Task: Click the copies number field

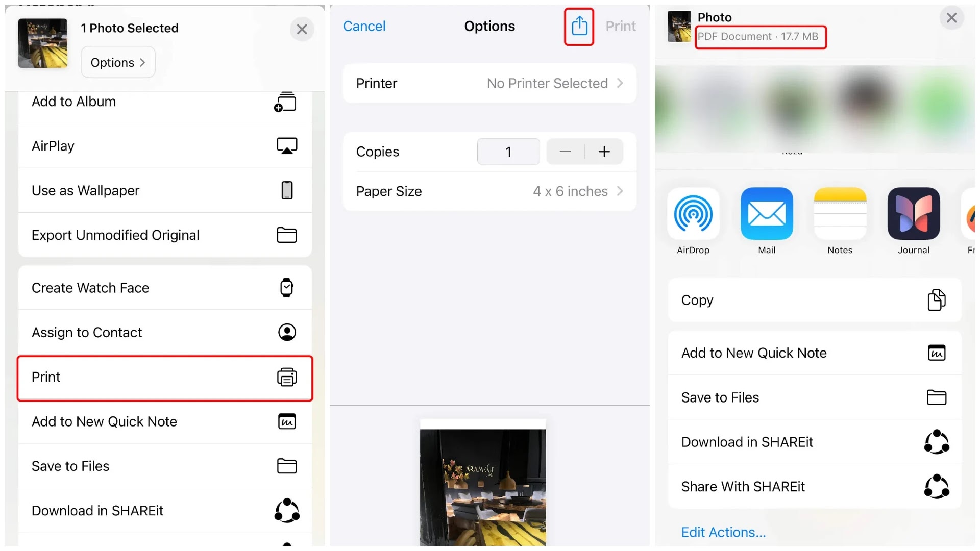Action: pos(508,152)
